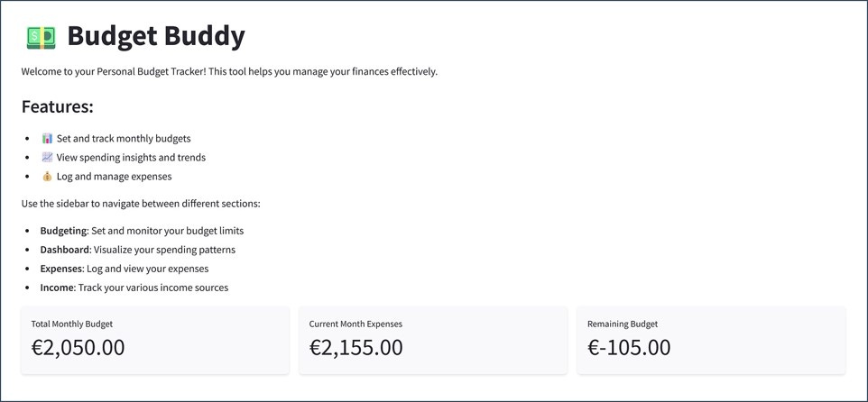Click the Current Month Expenses card
The width and height of the screenshot is (868, 402).
pyautogui.click(x=433, y=341)
